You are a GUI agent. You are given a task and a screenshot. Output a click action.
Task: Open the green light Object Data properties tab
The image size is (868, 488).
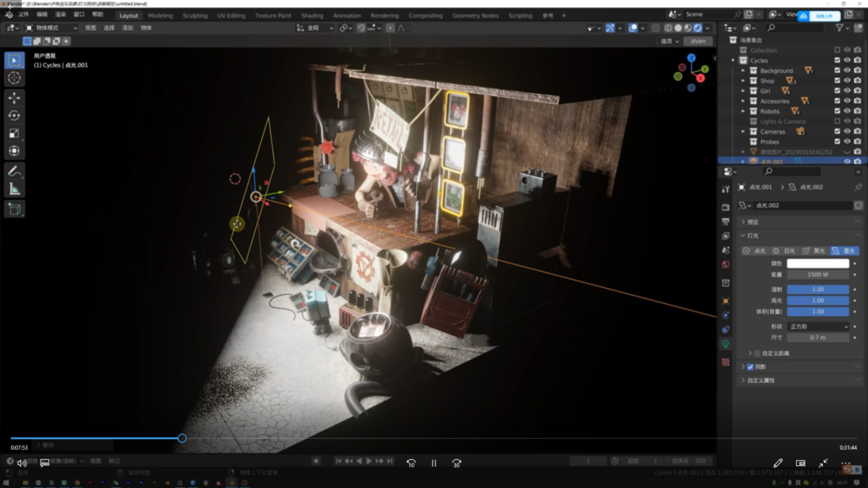click(x=726, y=344)
